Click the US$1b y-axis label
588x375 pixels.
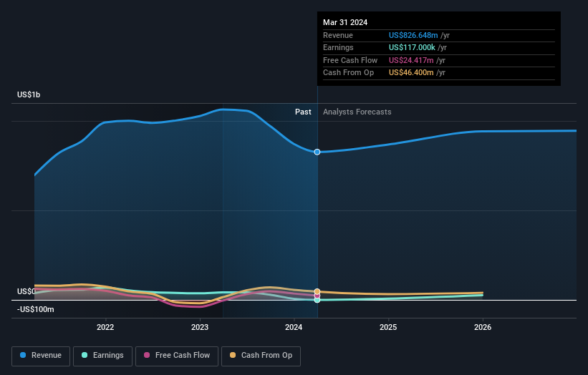[29, 94]
